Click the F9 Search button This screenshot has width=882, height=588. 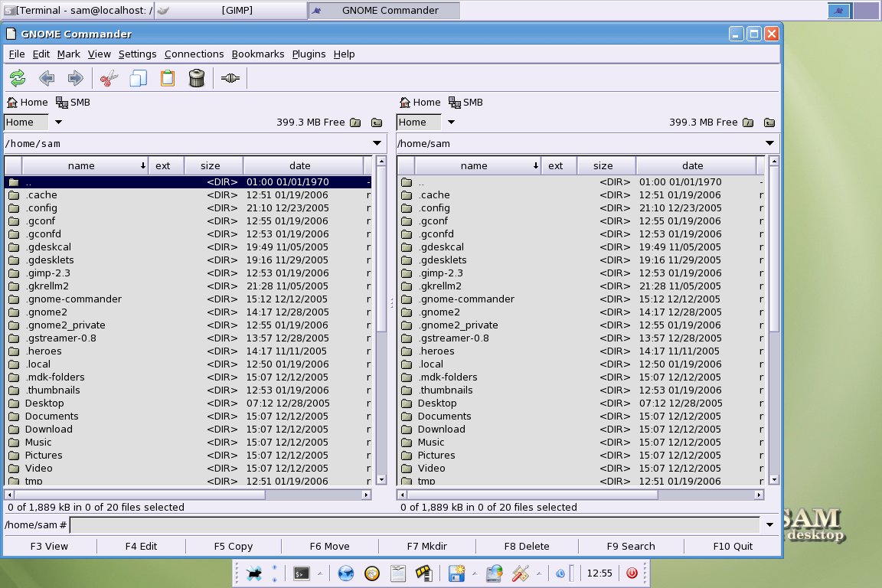coord(631,547)
